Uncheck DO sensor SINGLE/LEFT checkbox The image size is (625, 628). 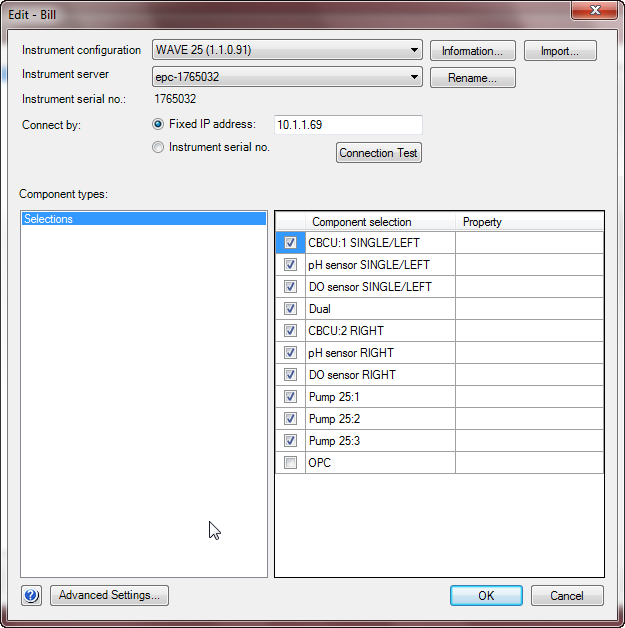[x=290, y=287]
